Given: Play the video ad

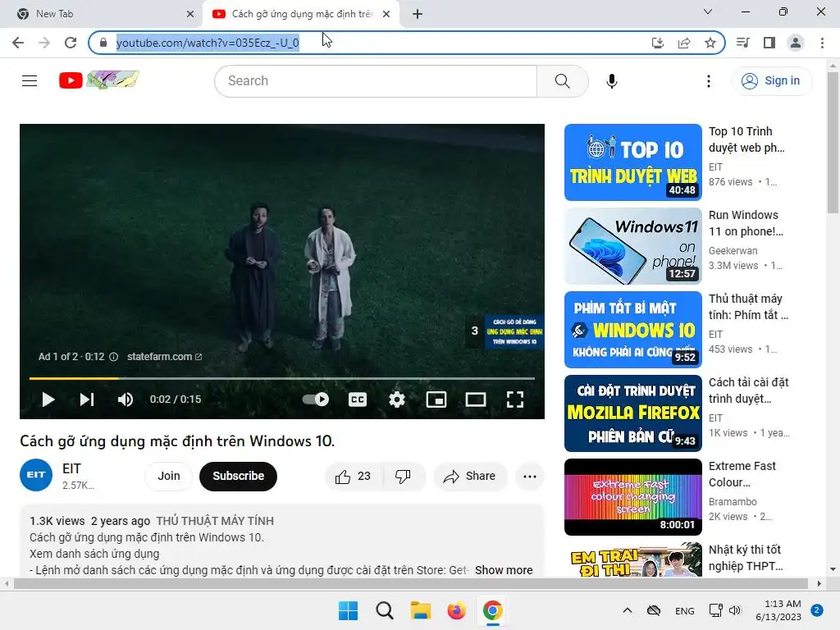Looking at the screenshot, I should point(48,399).
